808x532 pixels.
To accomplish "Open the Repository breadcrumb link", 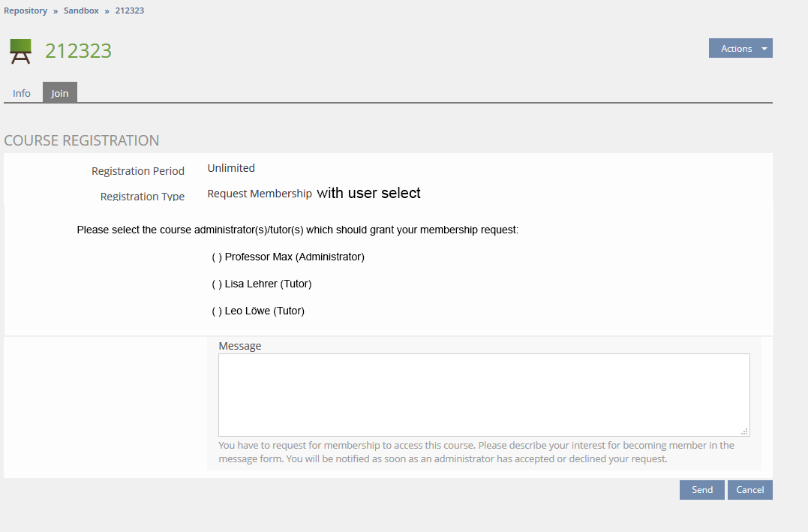I will coord(26,11).
